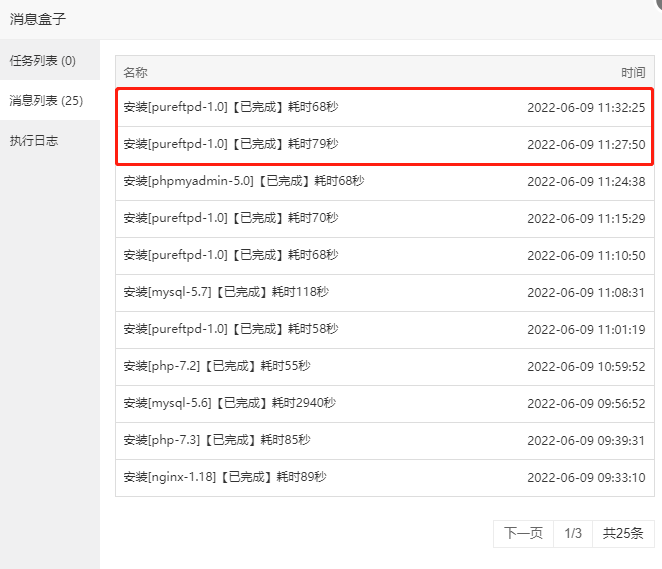Click the 名称 column header
Image resolution: width=662 pixels, height=569 pixels.
click(x=136, y=73)
